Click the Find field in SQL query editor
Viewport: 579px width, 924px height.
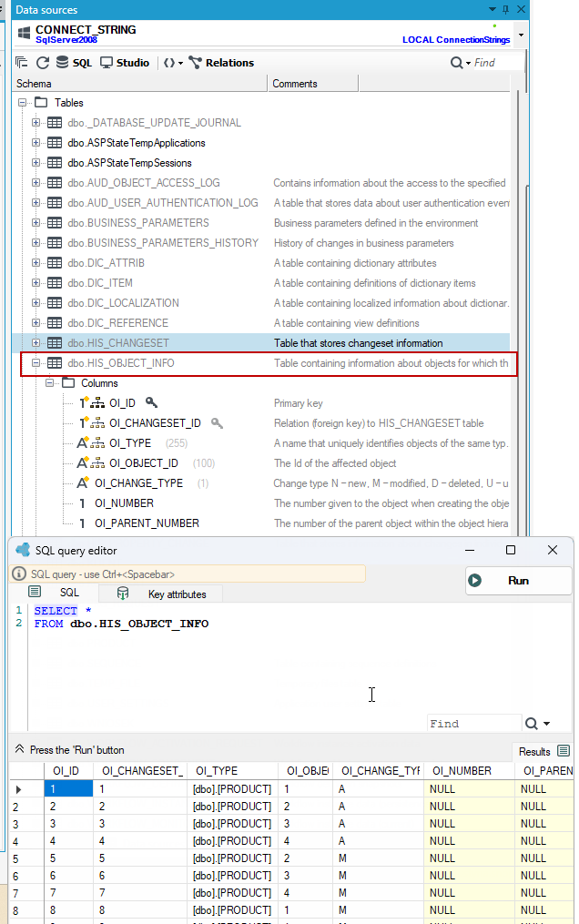(x=474, y=724)
